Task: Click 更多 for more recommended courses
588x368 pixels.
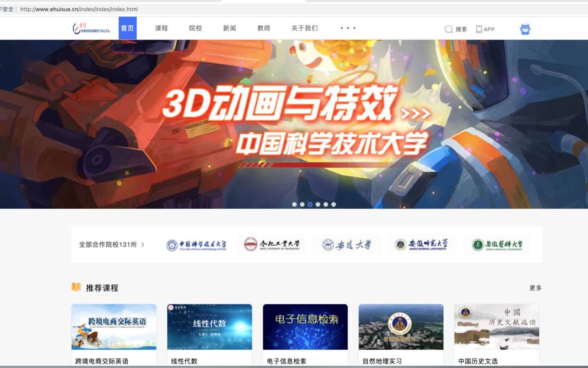Action: [x=535, y=288]
